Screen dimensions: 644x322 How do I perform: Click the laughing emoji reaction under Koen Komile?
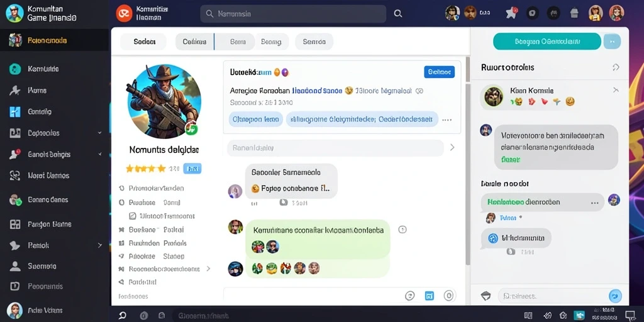pyautogui.click(x=570, y=101)
